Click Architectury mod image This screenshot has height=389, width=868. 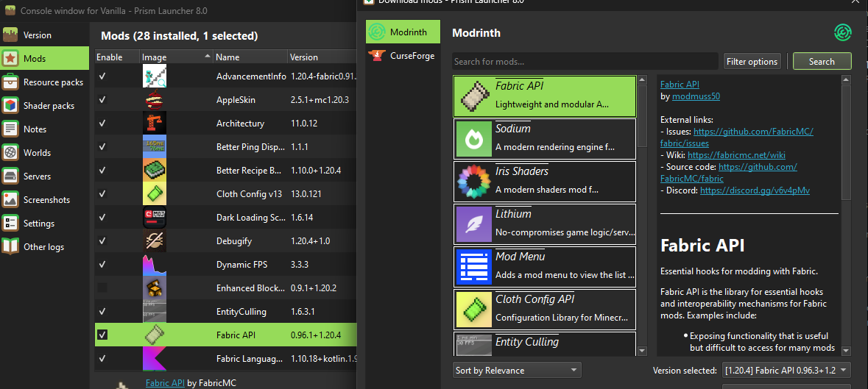click(155, 124)
